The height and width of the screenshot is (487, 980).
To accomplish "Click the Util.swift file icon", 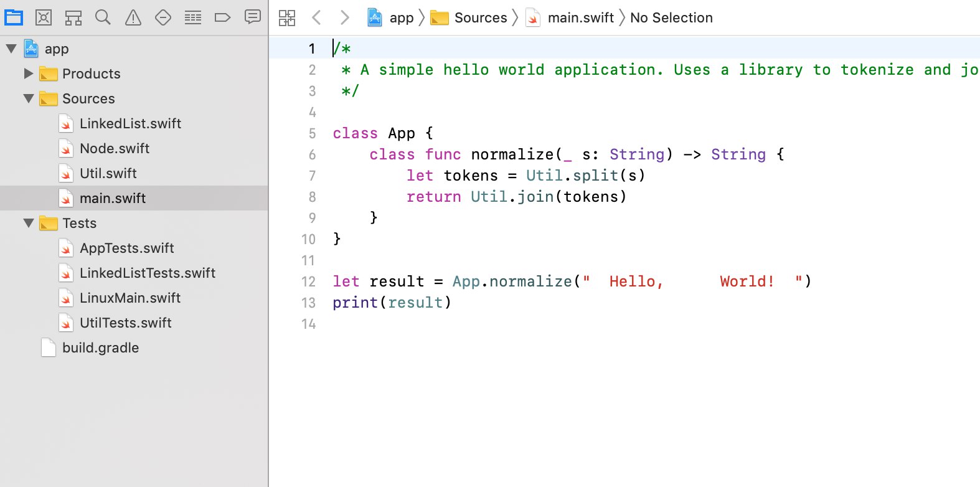I will pyautogui.click(x=66, y=174).
